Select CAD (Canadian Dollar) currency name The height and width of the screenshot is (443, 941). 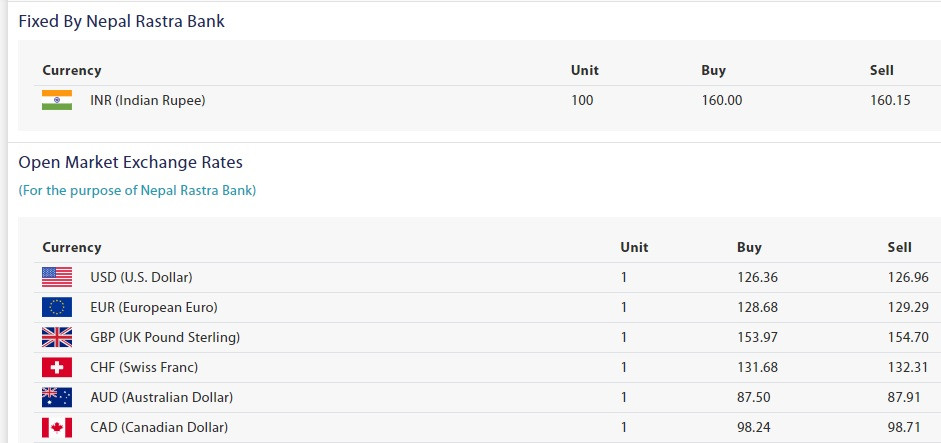tap(159, 427)
